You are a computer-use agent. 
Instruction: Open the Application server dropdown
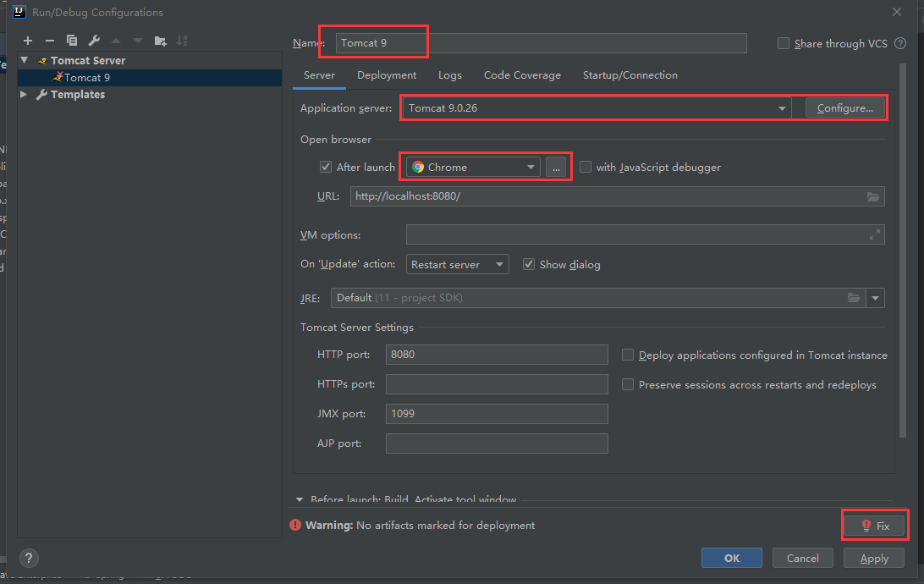(x=781, y=108)
